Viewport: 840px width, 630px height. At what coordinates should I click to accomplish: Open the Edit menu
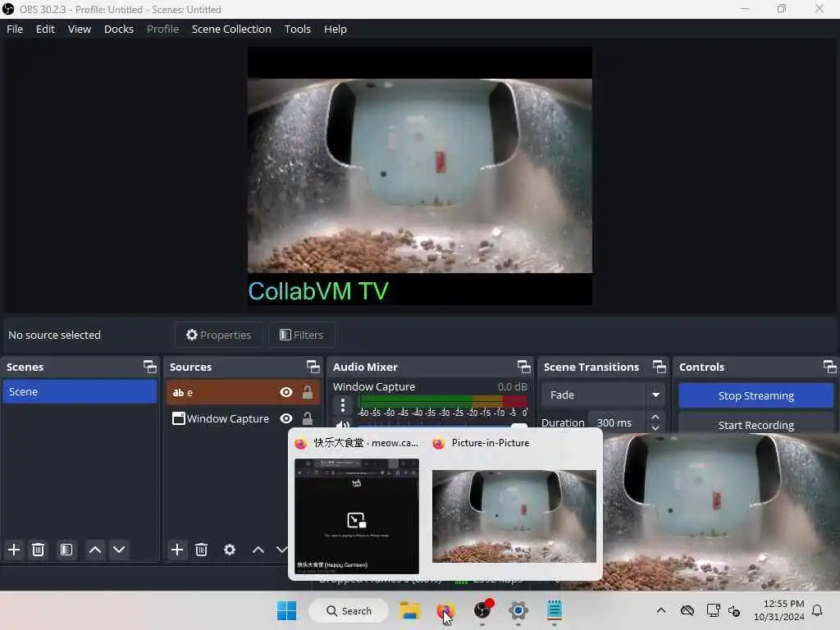click(46, 29)
